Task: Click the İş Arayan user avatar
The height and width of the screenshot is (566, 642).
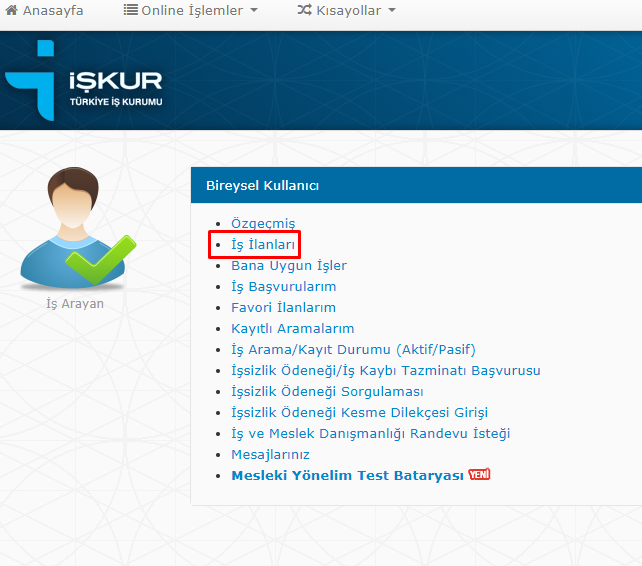Action: pyautogui.click(x=73, y=227)
